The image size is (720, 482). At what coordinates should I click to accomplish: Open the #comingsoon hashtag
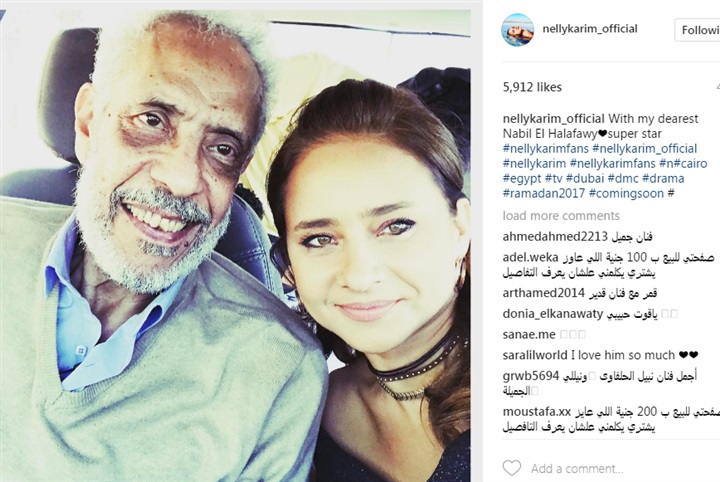(x=626, y=193)
